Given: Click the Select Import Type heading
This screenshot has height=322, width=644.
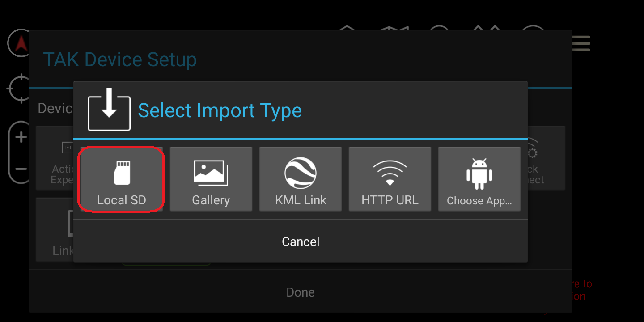Looking at the screenshot, I should pos(220,110).
